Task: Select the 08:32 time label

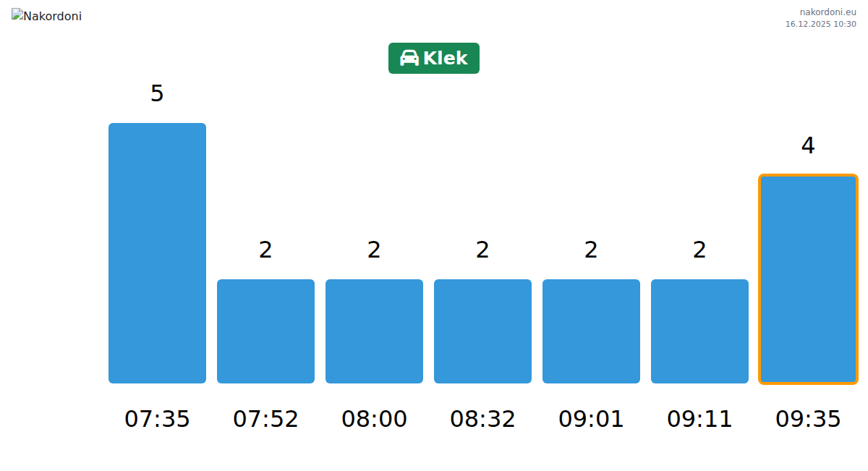Action: pyautogui.click(x=482, y=419)
